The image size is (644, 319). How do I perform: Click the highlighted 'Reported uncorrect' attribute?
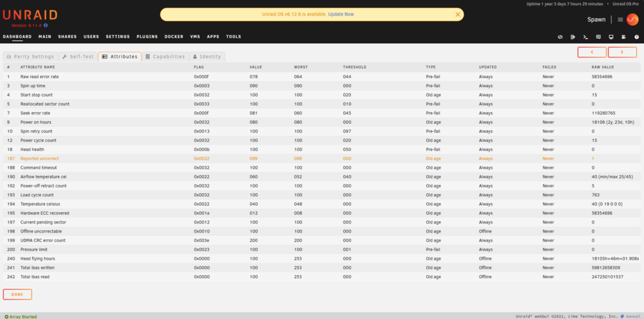(39, 159)
